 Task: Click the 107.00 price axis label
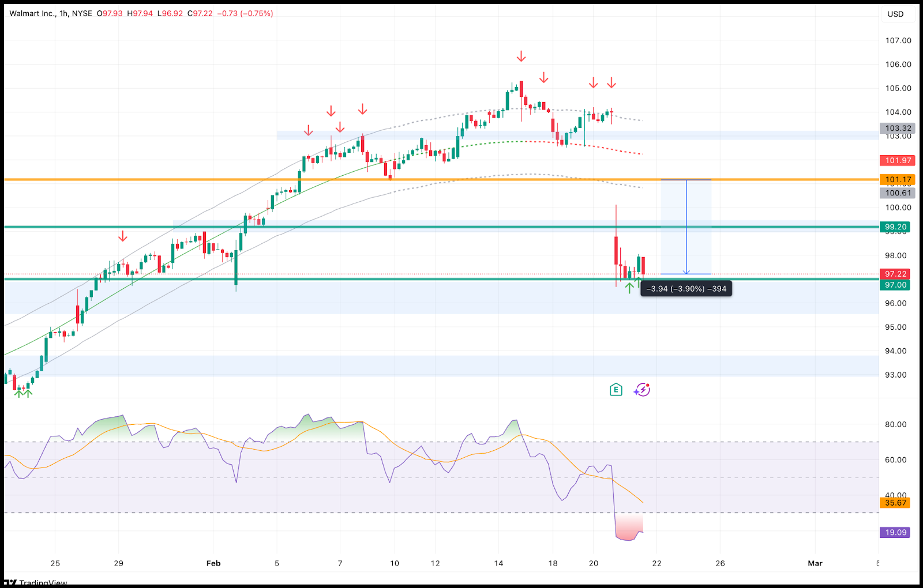[898, 40]
